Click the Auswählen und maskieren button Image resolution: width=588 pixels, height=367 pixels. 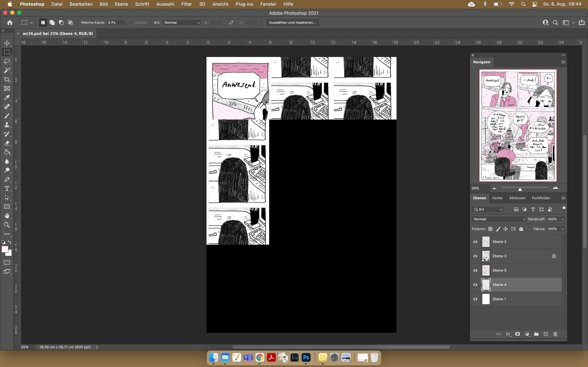pos(292,23)
